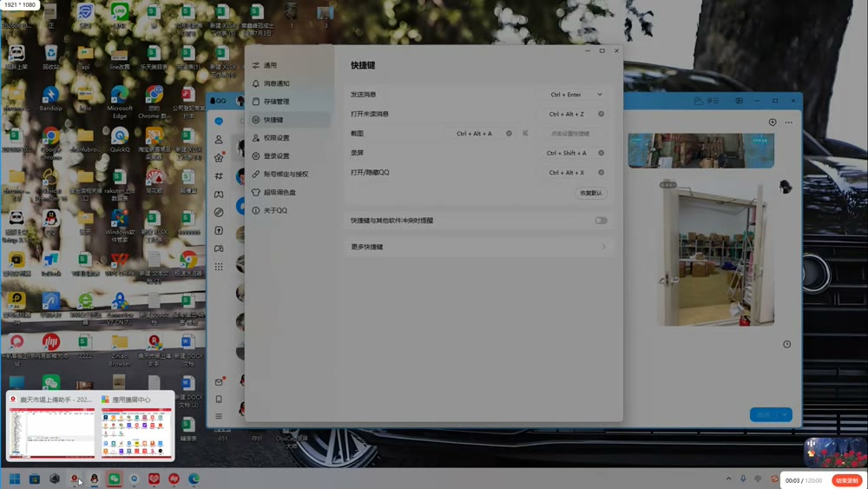This screenshot has width=868, height=489.
Task: Open the 权限设置 permissions section
Action: [289, 138]
